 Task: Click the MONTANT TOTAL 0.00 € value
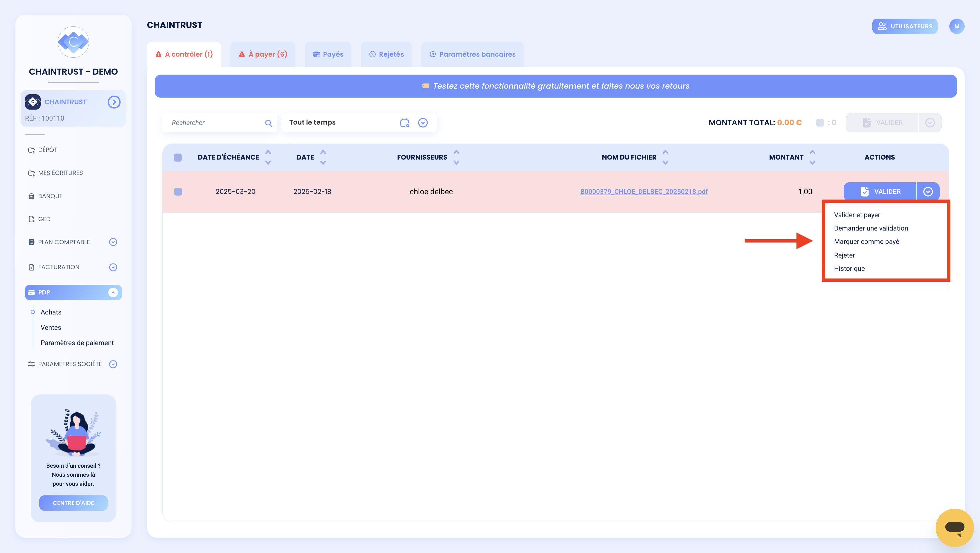[x=789, y=123]
